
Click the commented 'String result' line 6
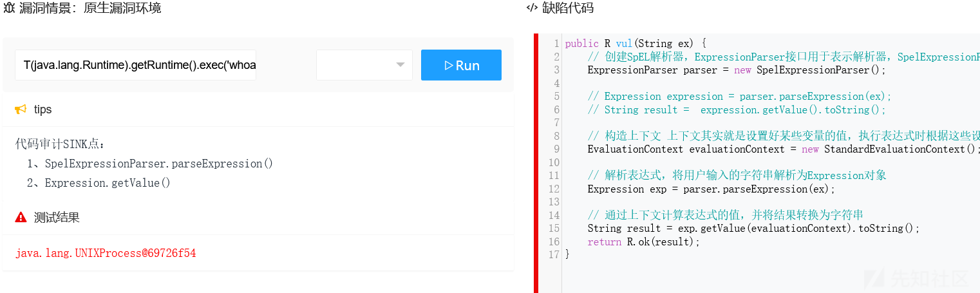[737, 109]
